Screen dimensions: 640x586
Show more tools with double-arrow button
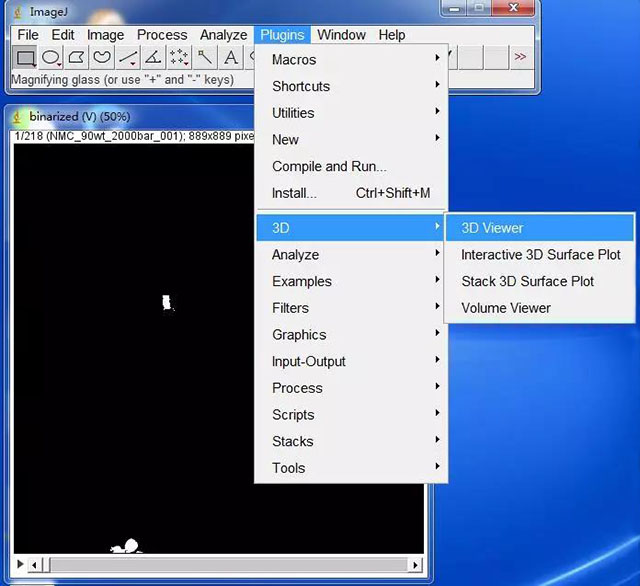click(x=520, y=58)
